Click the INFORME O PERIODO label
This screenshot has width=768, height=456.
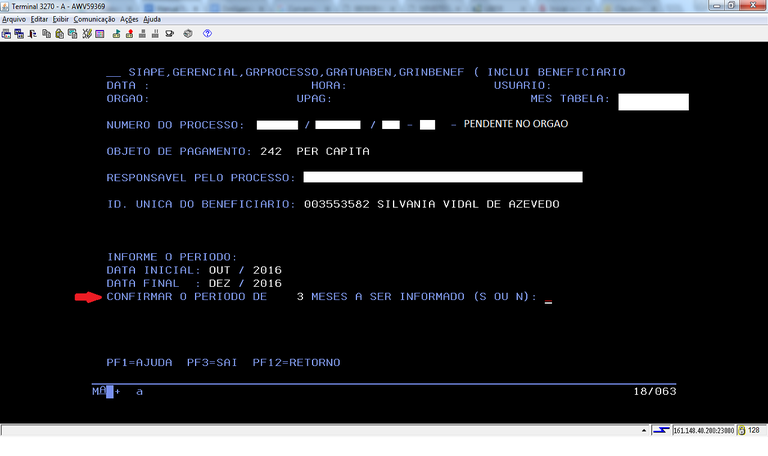(172, 257)
